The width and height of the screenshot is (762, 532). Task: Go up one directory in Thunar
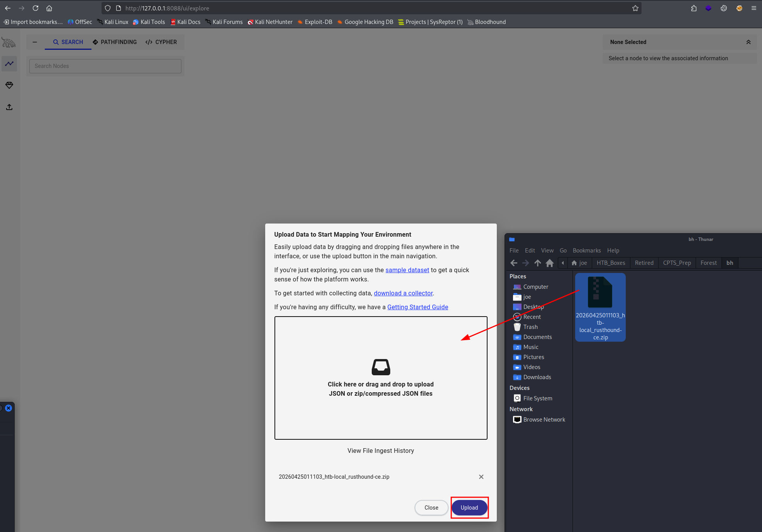[538, 263]
